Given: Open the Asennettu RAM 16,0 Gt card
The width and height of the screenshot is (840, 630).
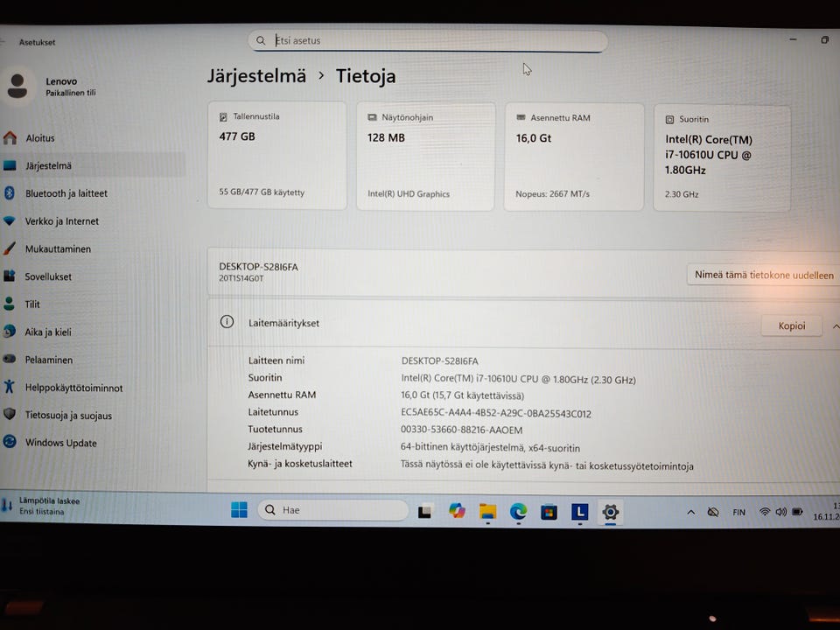Looking at the screenshot, I should [x=574, y=157].
